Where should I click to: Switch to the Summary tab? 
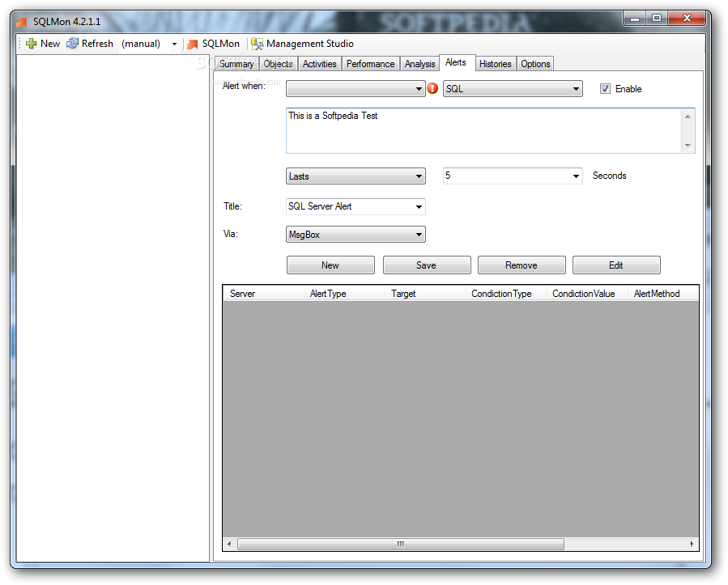point(236,64)
